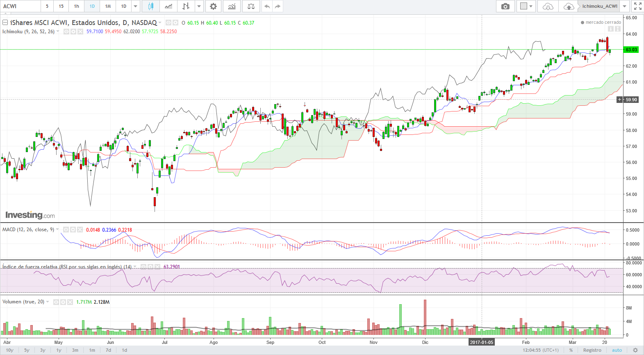Screen dimensions: 644x355
Task: Enter fullscreen chart mode
Action: tap(637, 6)
